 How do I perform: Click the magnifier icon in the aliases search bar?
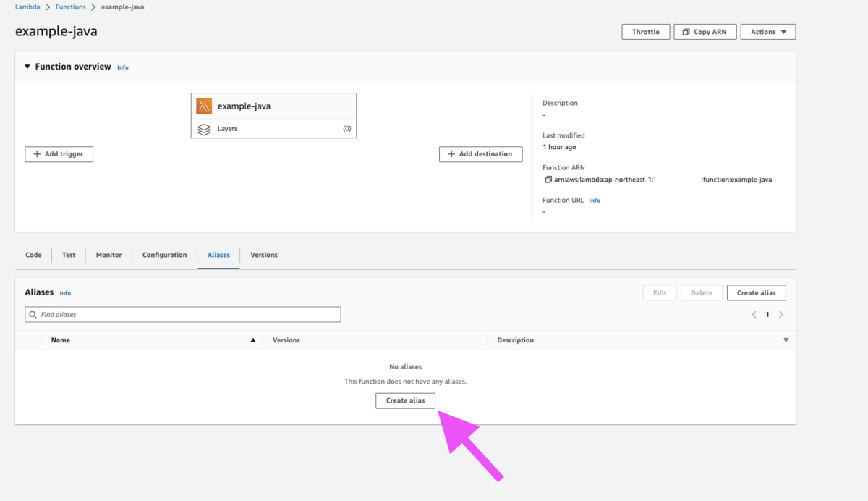pos(33,314)
